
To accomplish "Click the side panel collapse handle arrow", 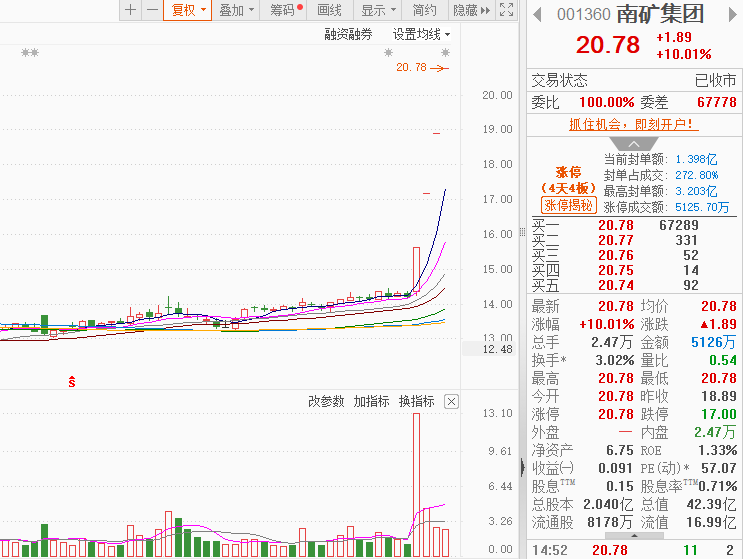I will click(523, 467).
